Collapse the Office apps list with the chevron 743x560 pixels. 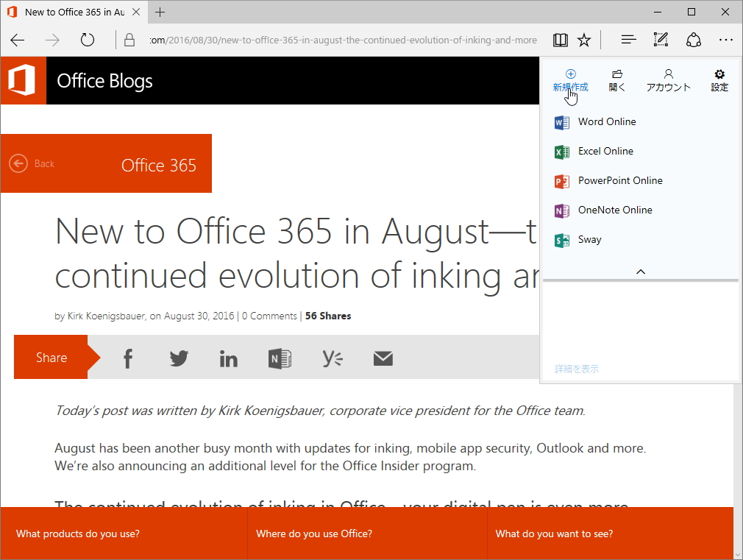(640, 271)
